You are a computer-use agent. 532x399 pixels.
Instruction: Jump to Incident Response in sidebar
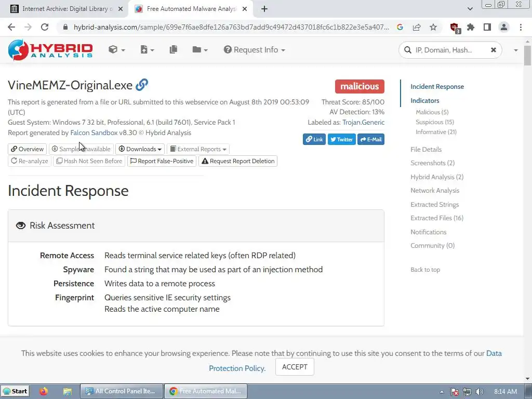[x=437, y=87]
